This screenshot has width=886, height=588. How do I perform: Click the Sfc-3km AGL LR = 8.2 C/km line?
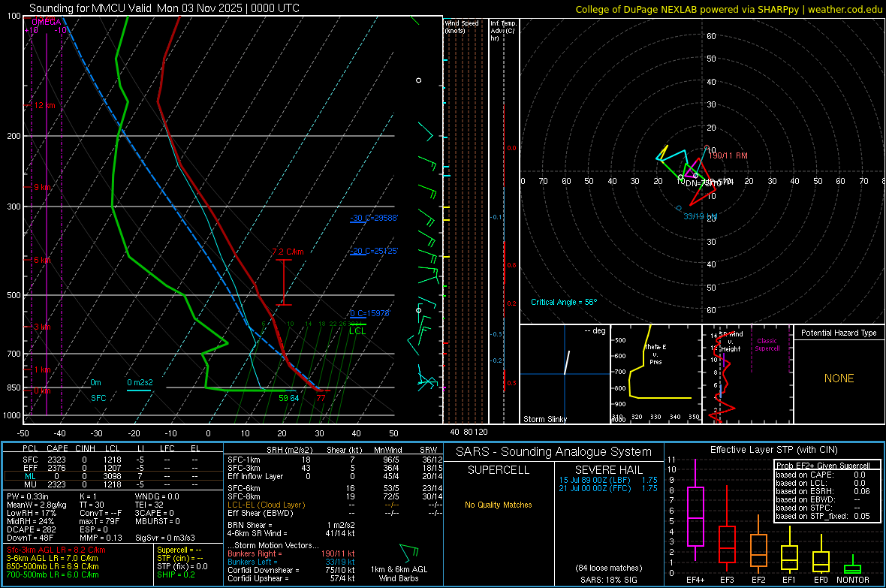56,550
